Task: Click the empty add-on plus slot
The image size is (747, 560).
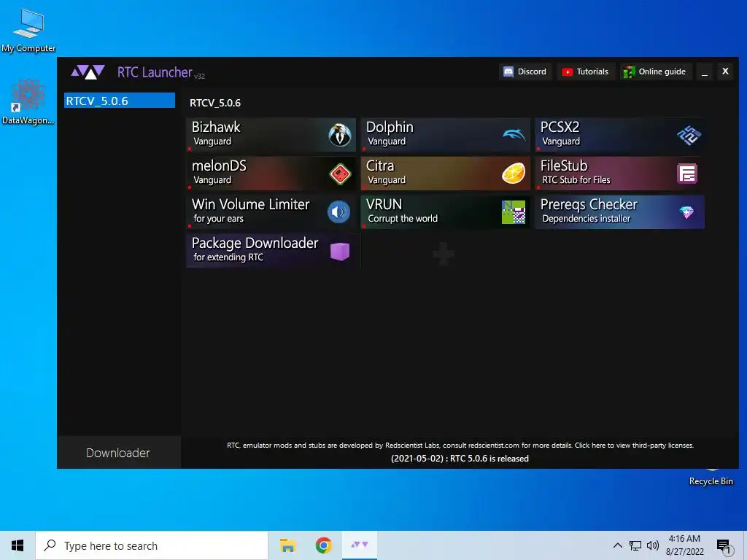Action: tap(444, 253)
